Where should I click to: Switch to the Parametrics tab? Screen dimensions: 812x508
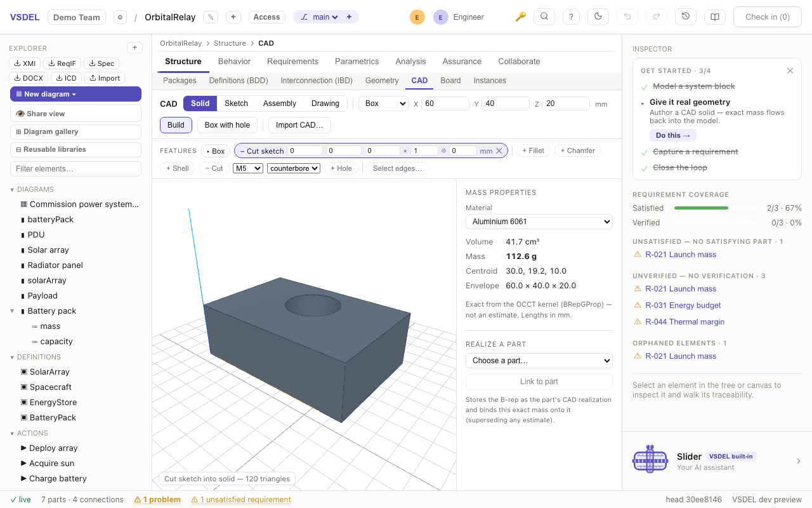pos(357,62)
